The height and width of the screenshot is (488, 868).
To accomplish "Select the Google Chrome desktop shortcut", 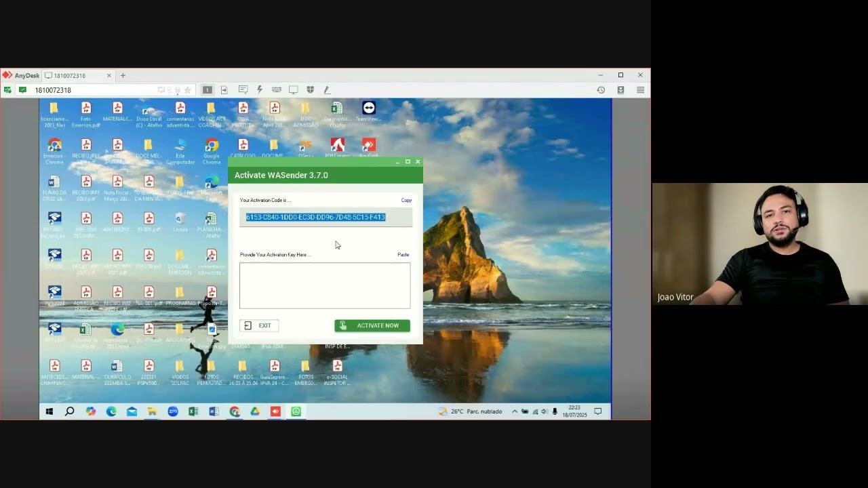I will tap(212, 152).
